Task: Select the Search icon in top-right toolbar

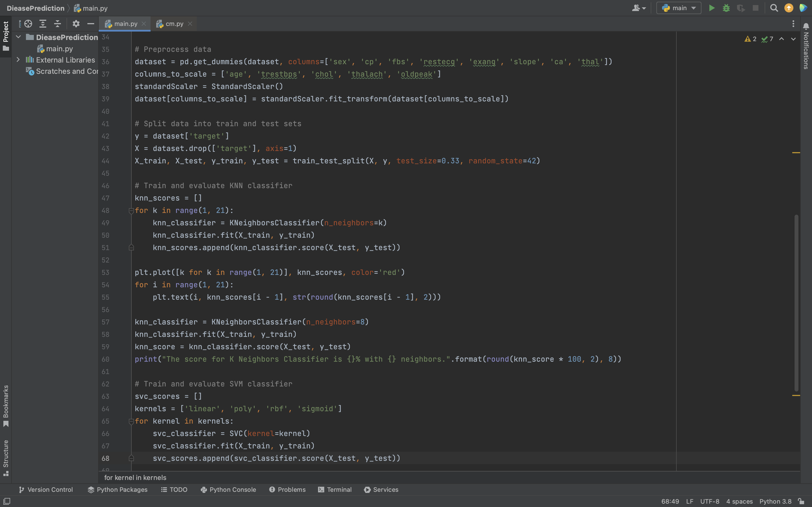Action: (774, 8)
